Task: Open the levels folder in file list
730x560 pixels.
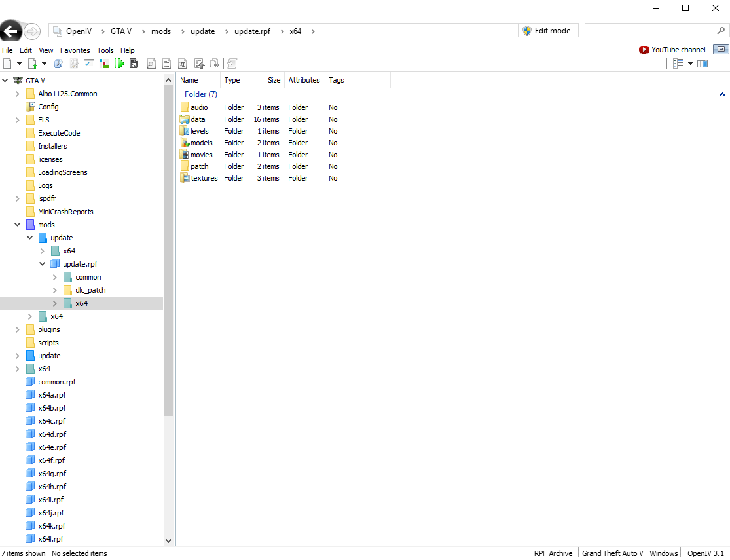Action: pyautogui.click(x=199, y=131)
